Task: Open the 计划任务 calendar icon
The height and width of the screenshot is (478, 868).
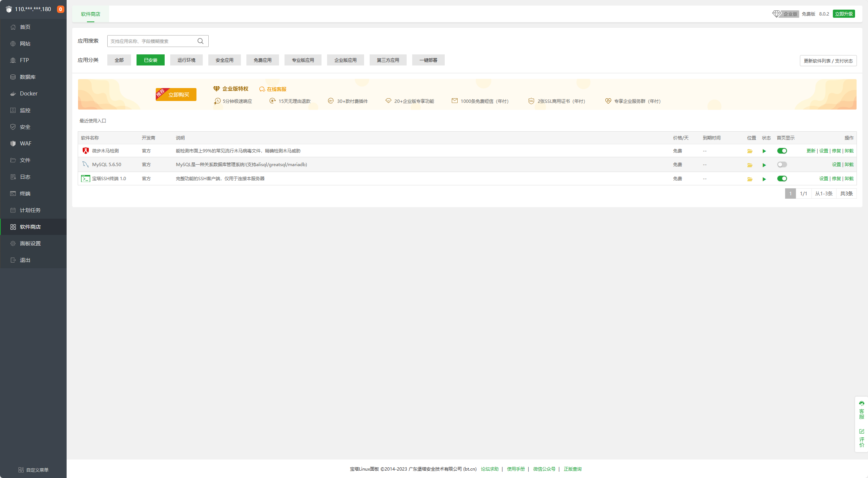Action: tap(13, 210)
